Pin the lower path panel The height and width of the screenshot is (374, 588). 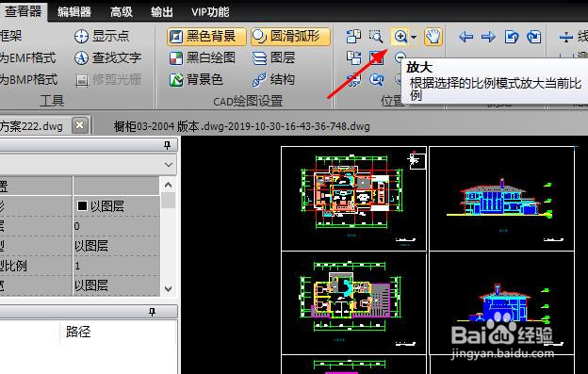(152, 312)
